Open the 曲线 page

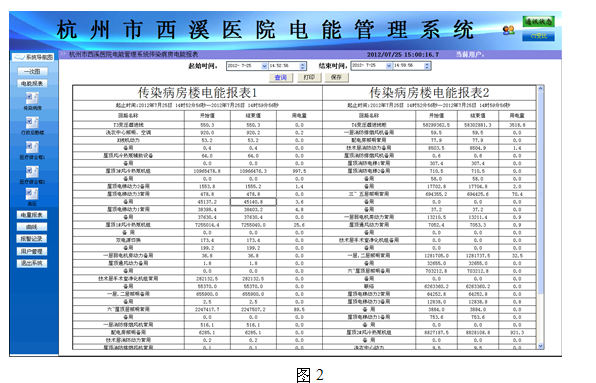point(32,227)
